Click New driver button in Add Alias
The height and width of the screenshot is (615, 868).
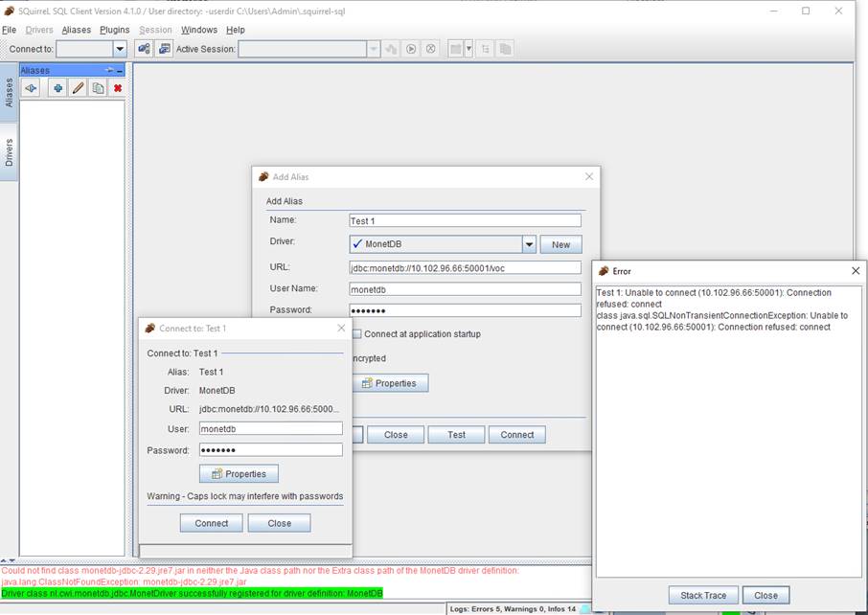(560, 244)
